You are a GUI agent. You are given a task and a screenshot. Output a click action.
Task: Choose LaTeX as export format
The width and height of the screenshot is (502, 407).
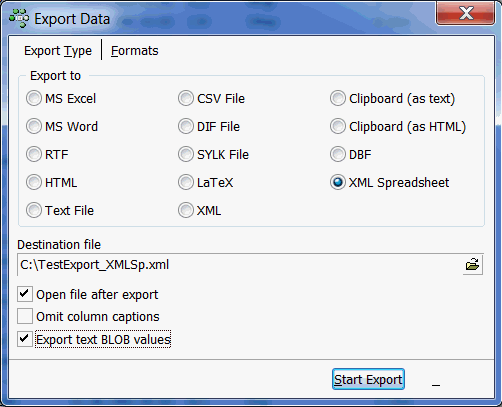(186, 183)
